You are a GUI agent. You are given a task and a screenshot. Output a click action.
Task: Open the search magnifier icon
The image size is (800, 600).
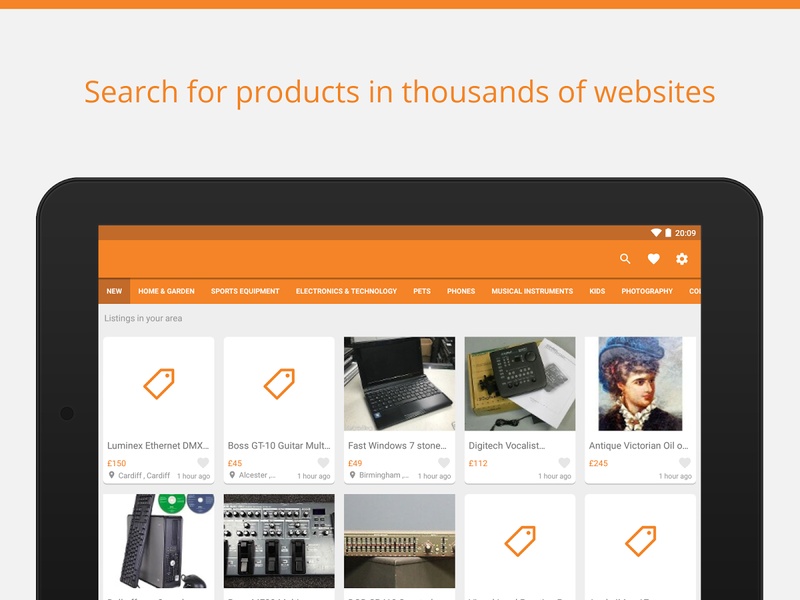coord(625,259)
